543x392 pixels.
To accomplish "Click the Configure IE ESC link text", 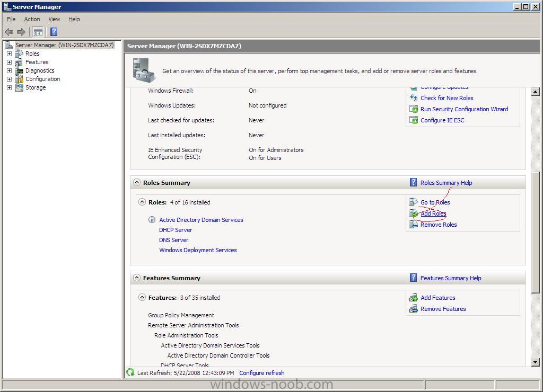I will 443,120.
